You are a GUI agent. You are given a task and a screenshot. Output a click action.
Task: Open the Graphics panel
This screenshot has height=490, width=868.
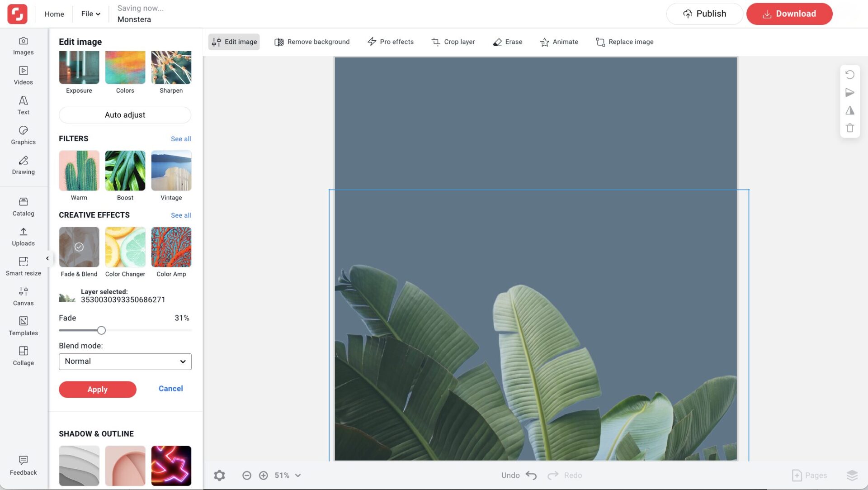(x=23, y=135)
